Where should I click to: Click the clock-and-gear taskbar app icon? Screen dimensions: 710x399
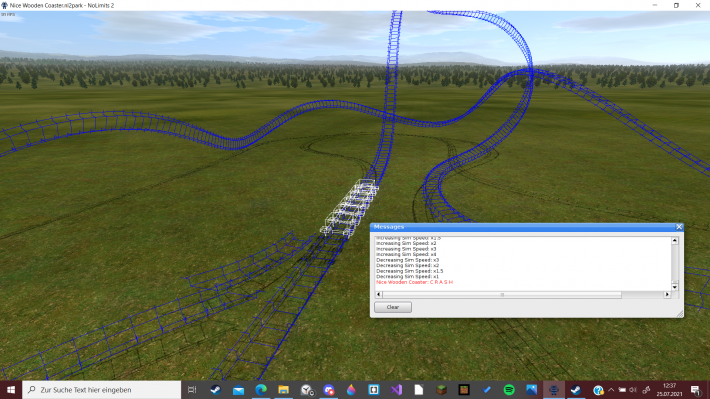point(307,389)
